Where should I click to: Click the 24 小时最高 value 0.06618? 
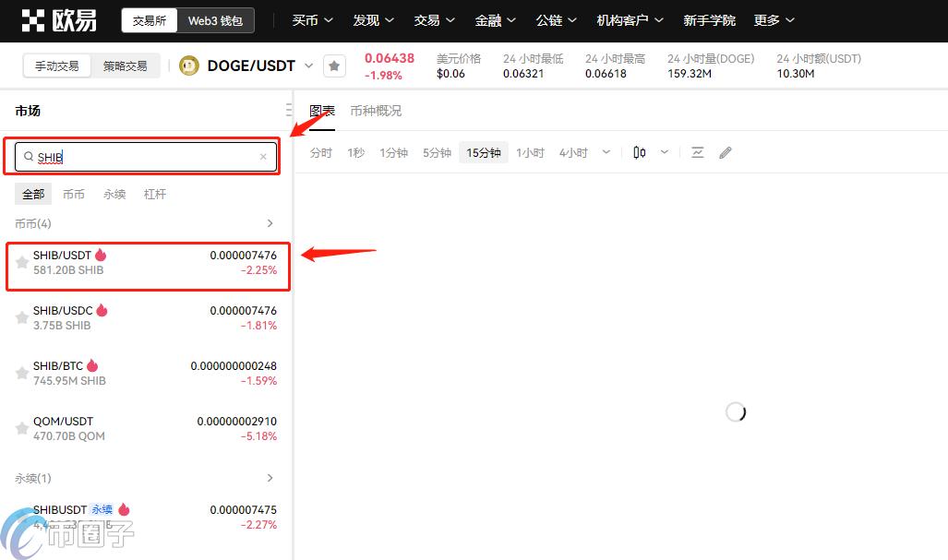tap(606, 74)
